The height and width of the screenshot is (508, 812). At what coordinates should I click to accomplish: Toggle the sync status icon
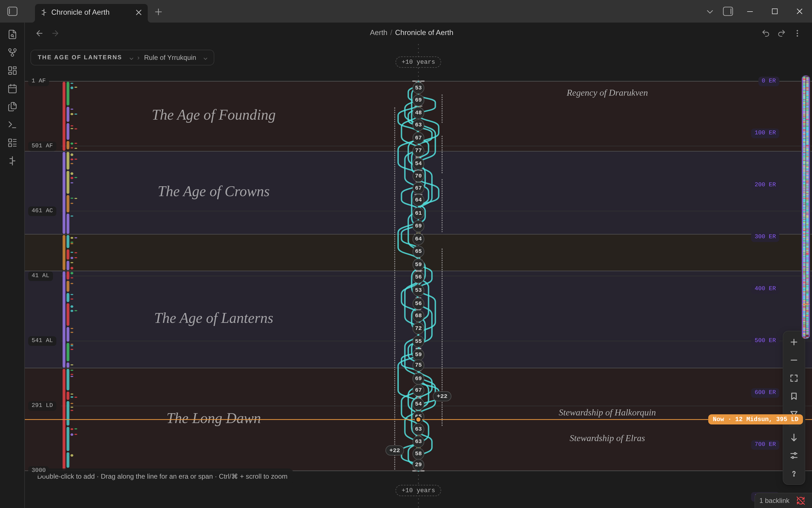tap(801, 500)
